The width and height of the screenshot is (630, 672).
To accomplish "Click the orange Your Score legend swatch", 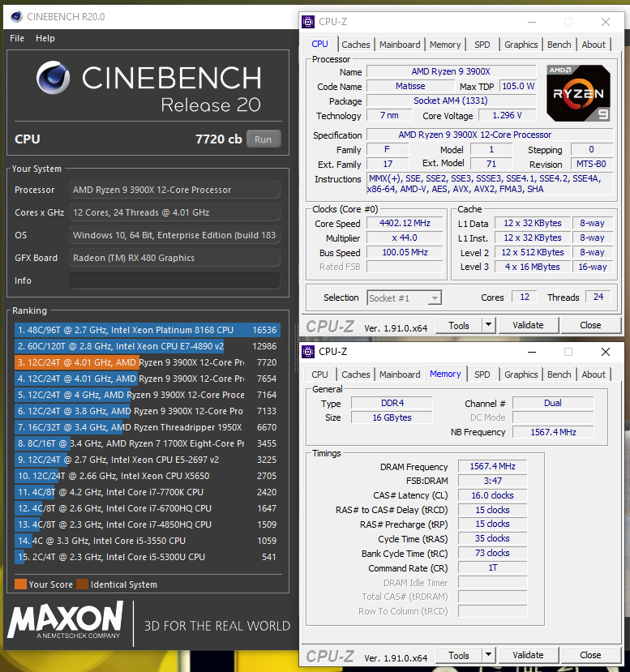I will 20,584.
